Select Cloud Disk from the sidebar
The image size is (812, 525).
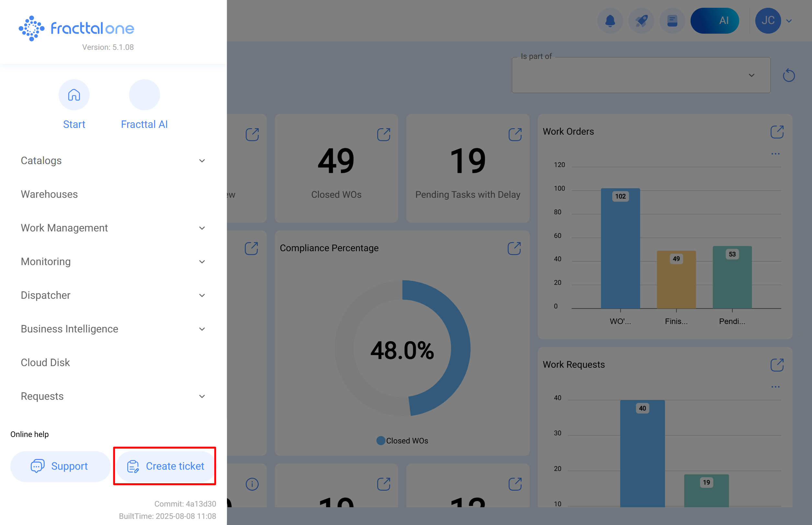point(45,363)
